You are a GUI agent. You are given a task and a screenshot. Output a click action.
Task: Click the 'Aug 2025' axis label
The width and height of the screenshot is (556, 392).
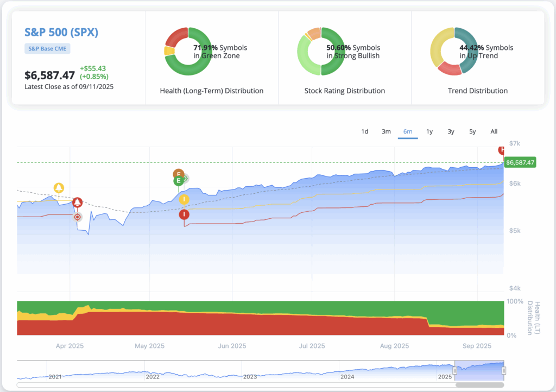click(395, 346)
